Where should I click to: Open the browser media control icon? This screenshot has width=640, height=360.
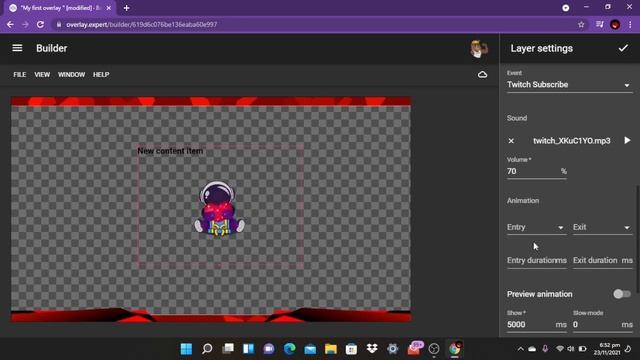[x=599, y=24]
